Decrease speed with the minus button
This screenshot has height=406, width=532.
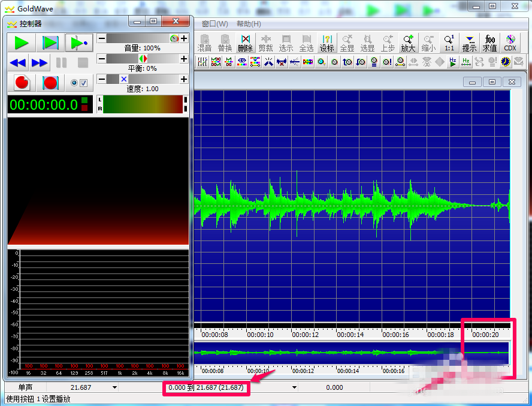(101, 79)
